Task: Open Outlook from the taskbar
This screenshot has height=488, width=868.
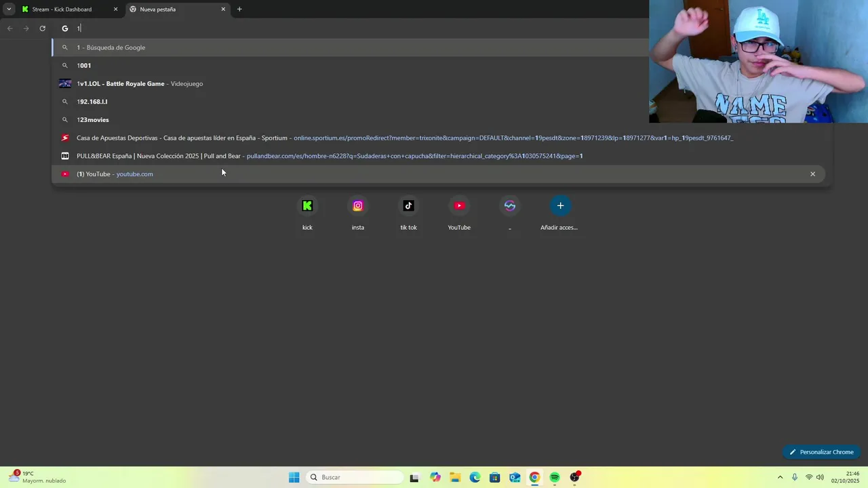Action: click(x=515, y=477)
